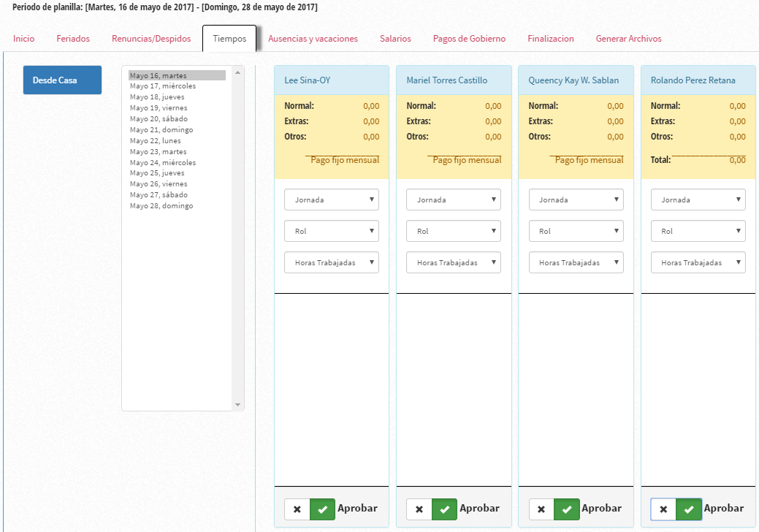759x532 pixels.
Task: Select Mayo 28, domingo in the date list
Action: pyautogui.click(x=178, y=206)
